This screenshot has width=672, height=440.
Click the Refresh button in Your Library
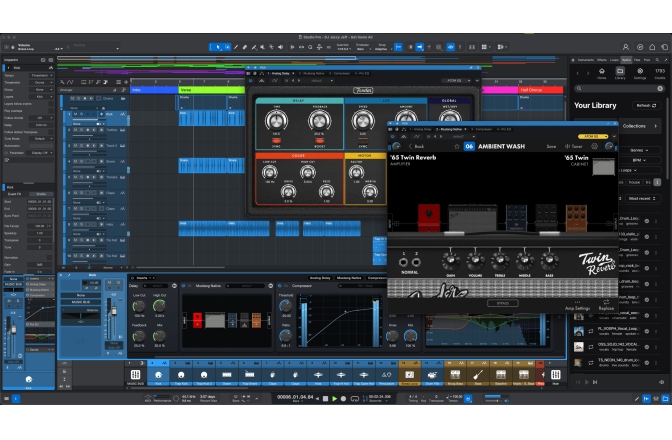click(646, 105)
